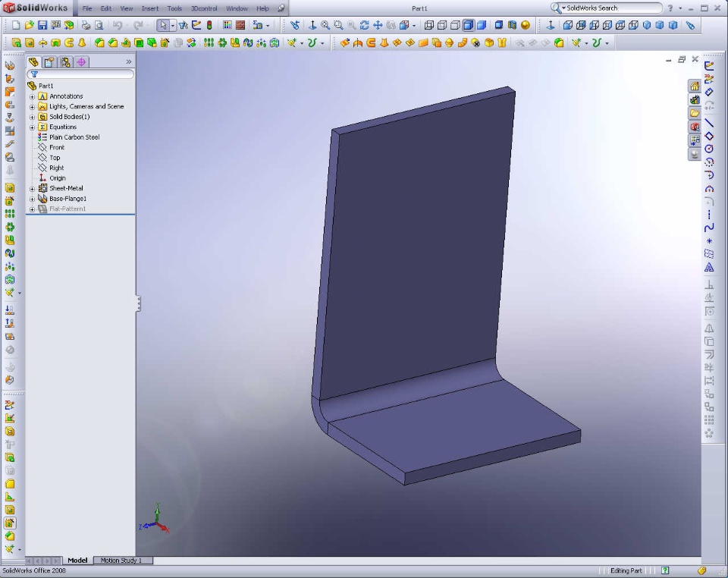Select Hidden Lines Visible display style
The width and height of the screenshot is (728, 578).
[x=442, y=25]
